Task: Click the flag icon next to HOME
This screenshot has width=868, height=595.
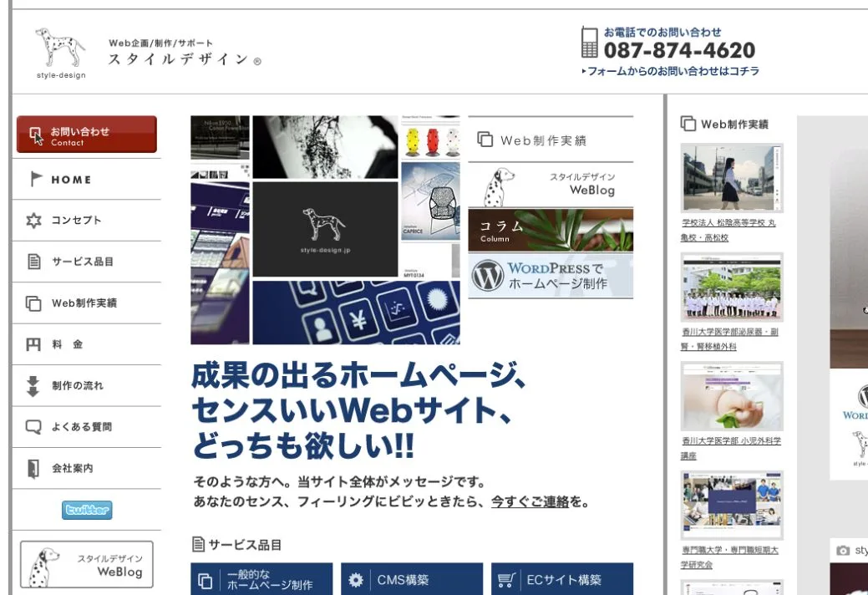Action: coord(36,179)
